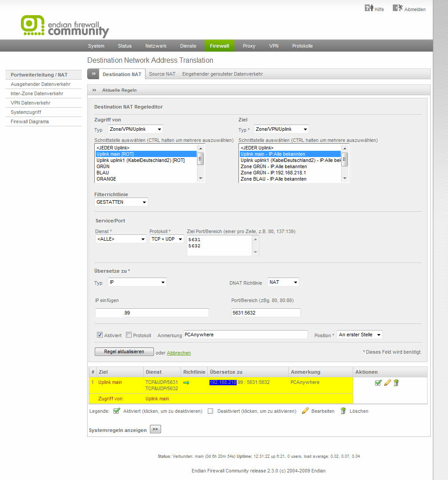Open the DNAT Richtlinie NAT dropdown

pyautogui.click(x=283, y=282)
